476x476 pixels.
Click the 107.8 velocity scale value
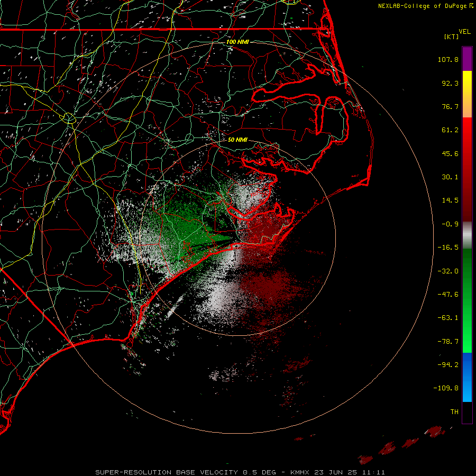pos(448,59)
